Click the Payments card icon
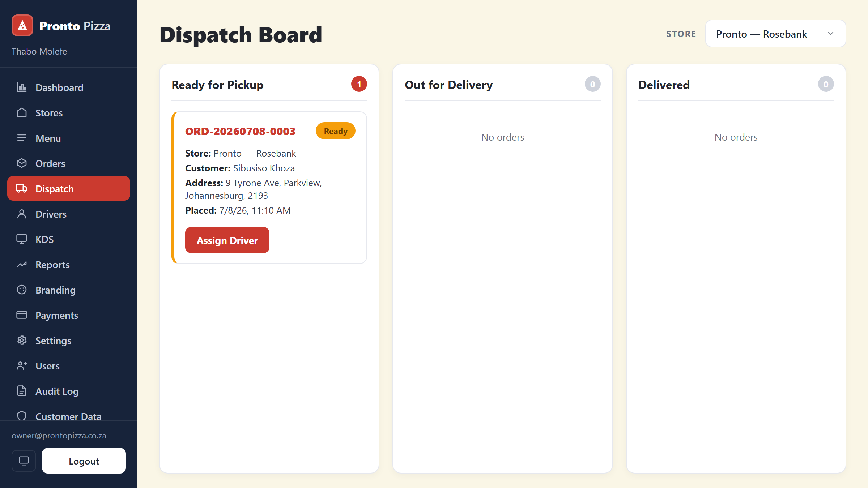868x488 pixels. pyautogui.click(x=22, y=315)
